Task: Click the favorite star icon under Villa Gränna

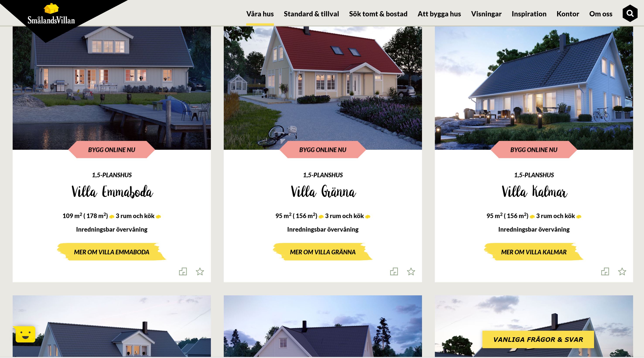Action: coord(411,271)
